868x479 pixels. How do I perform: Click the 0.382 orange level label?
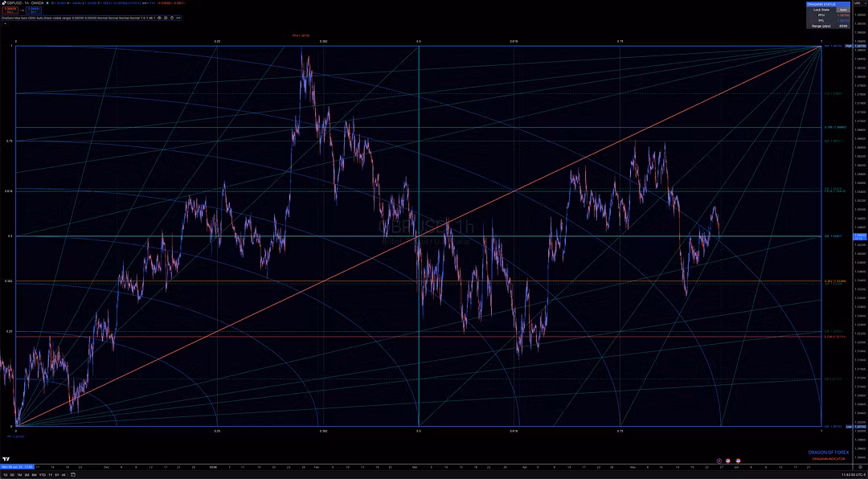(x=835, y=280)
